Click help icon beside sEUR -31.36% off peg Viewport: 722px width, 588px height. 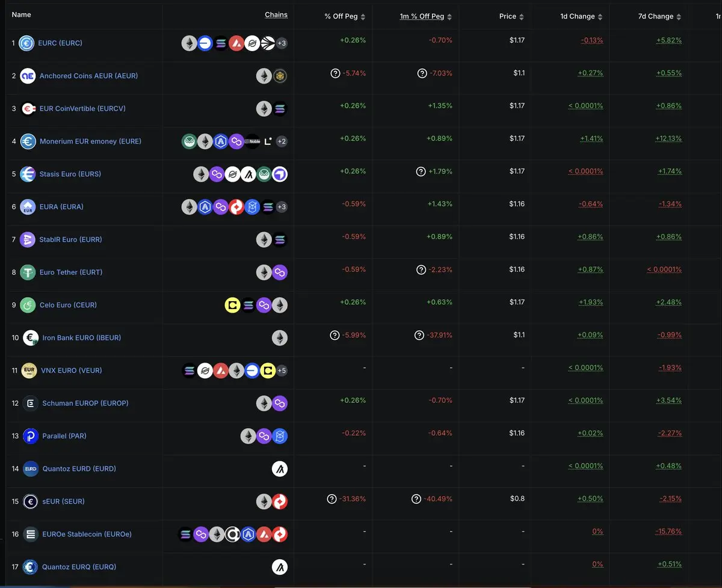pos(332,499)
